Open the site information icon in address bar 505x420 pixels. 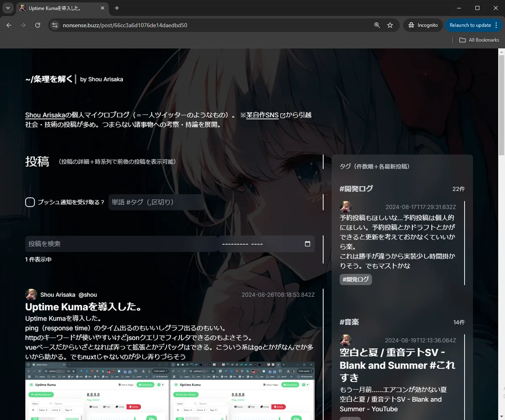click(x=54, y=25)
